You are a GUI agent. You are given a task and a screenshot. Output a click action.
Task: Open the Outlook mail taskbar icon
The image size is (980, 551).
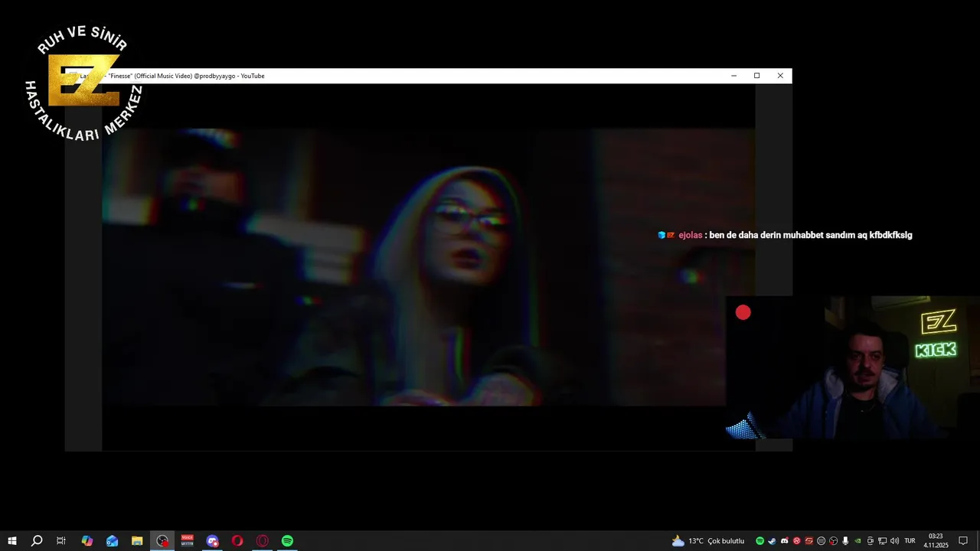click(112, 541)
